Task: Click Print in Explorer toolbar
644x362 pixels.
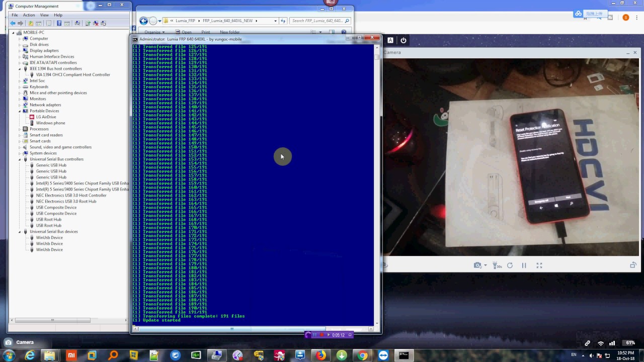Action: (x=205, y=32)
